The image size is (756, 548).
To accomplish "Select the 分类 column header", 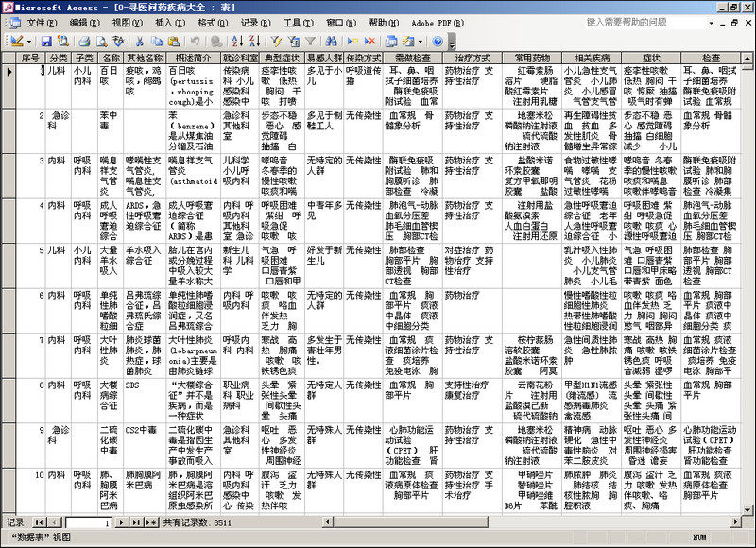I will pyautogui.click(x=59, y=58).
